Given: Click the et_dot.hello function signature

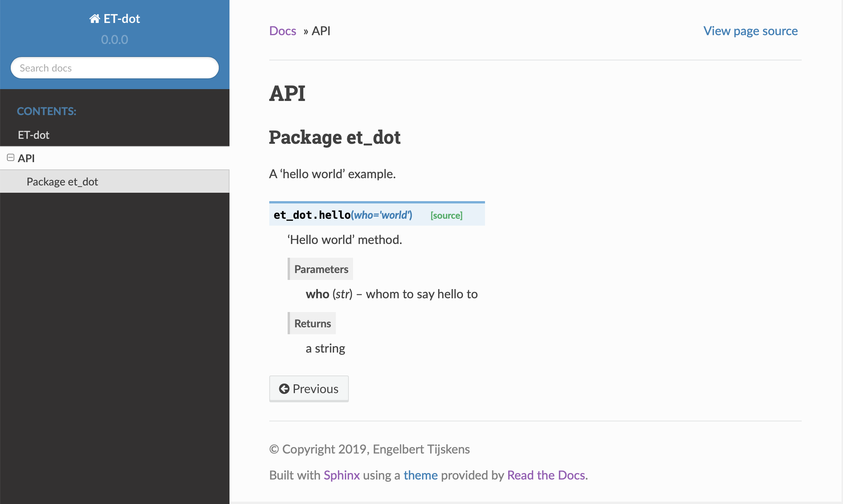Looking at the screenshot, I should (343, 215).
